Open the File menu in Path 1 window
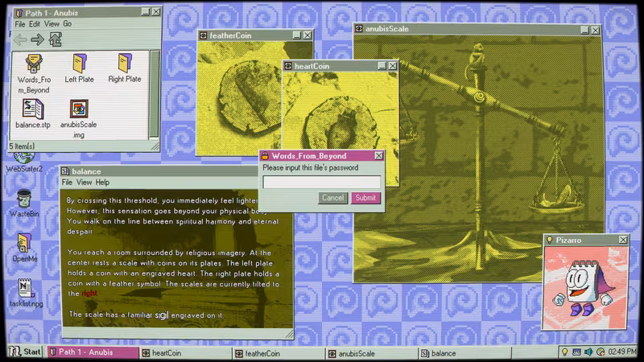Image resolution: width=644 pixels, height=362 pixels. (x=19, y=24)
